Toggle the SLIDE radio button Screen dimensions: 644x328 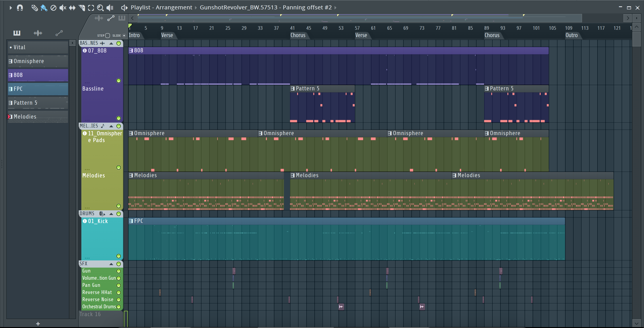tap(124, 36)
